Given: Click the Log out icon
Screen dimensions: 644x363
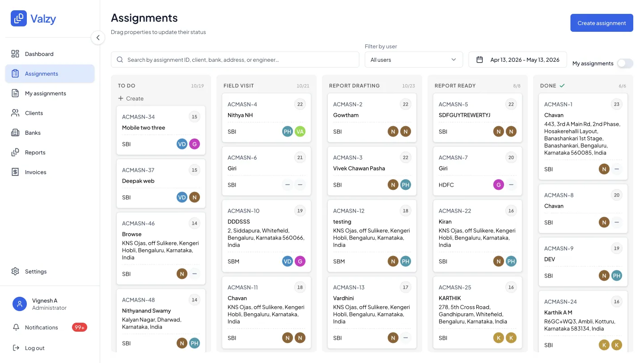Looking at the screenshot, I should 16,348.
